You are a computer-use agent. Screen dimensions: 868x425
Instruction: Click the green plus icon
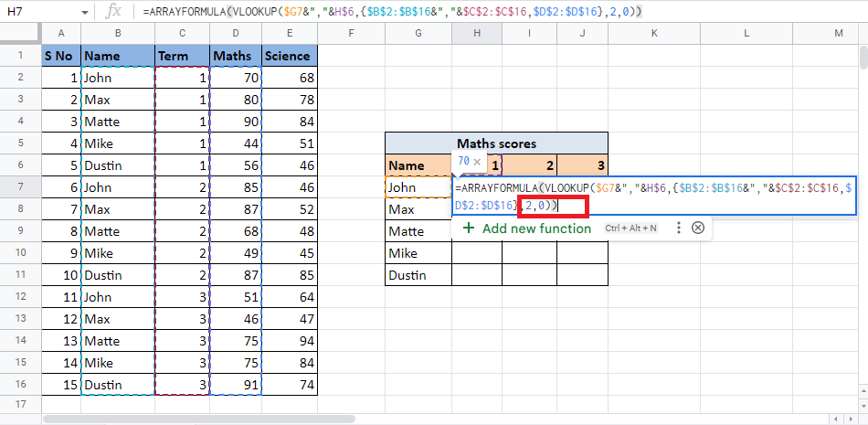pos(469,228)
